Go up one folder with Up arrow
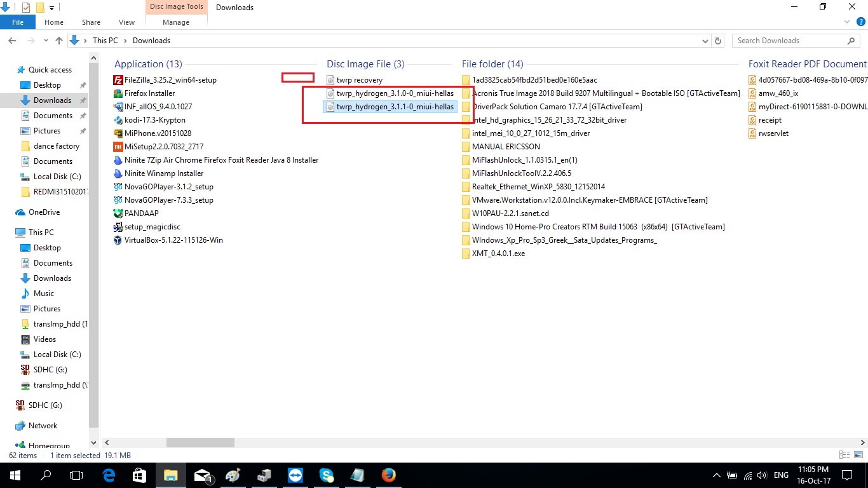This screenshot has width=868, height=488. coord(59,41)
